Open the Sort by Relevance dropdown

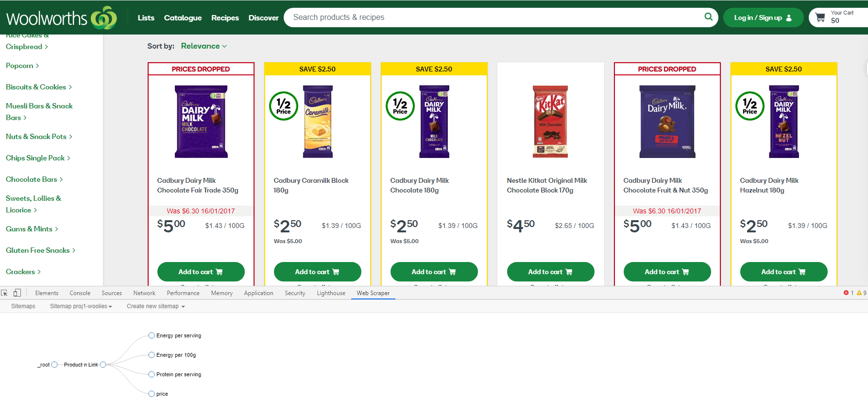[204, 46]
